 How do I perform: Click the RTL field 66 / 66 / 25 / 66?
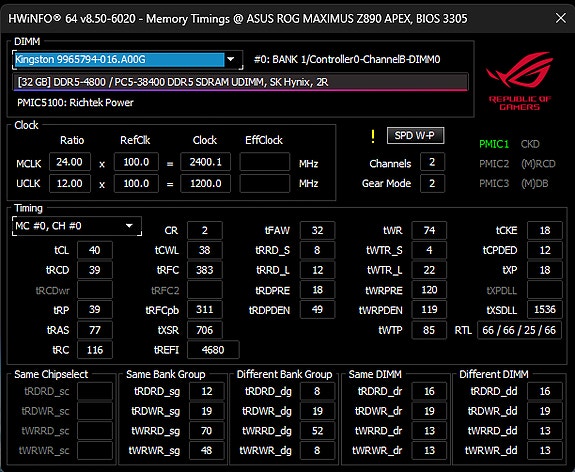pyautogui.click(x=519, y=330)
